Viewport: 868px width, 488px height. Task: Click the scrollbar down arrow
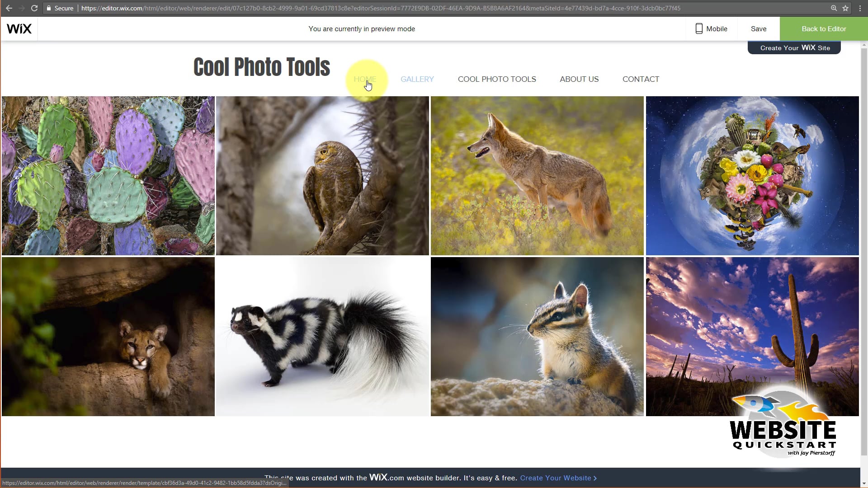(x=864, y=483)
